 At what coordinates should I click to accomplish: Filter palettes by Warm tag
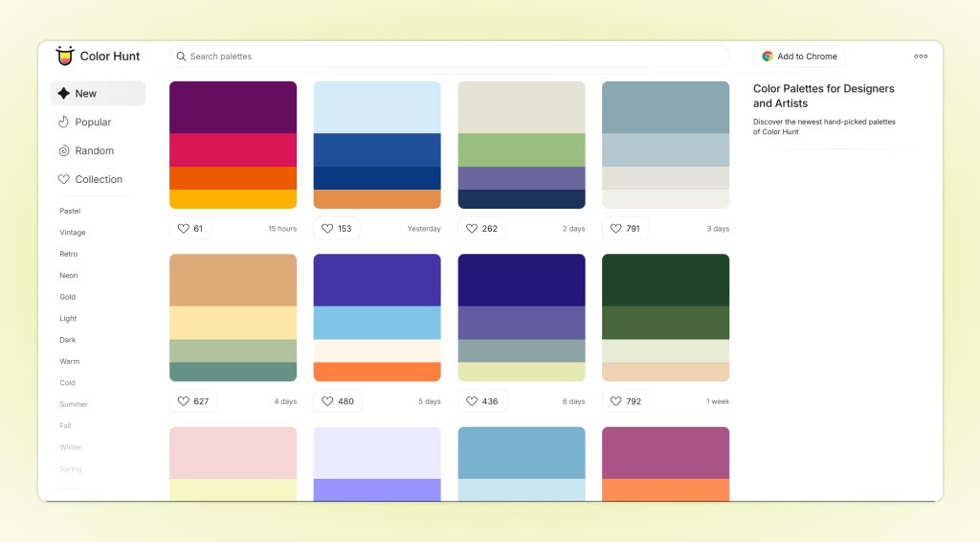coord(69,361)
